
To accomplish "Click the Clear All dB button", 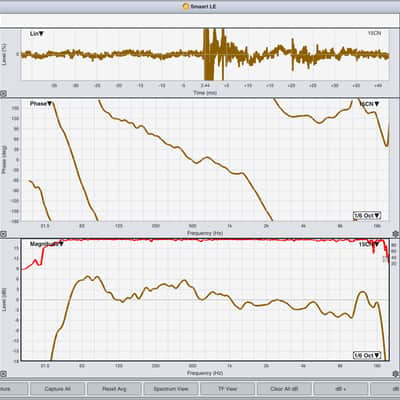I will click(284, 389).
